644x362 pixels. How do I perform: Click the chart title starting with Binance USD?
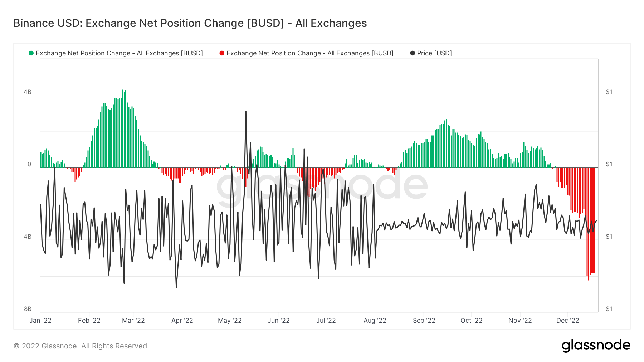(190, 23)
